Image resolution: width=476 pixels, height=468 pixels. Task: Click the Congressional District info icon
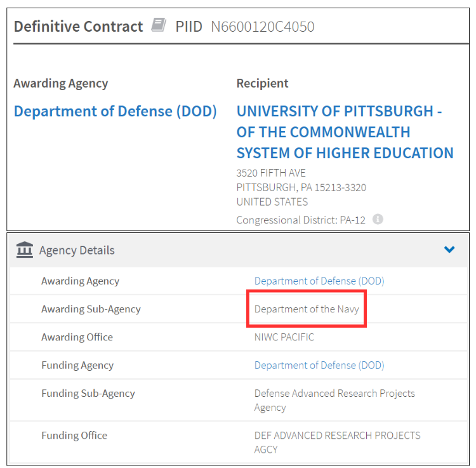coord(378,220)
